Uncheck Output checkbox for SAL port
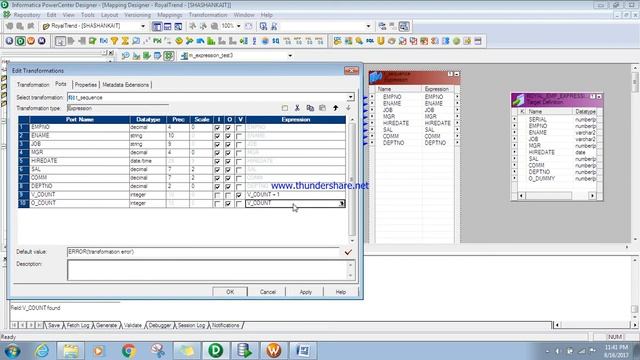 pyautogui.click(x=228, y=170)
